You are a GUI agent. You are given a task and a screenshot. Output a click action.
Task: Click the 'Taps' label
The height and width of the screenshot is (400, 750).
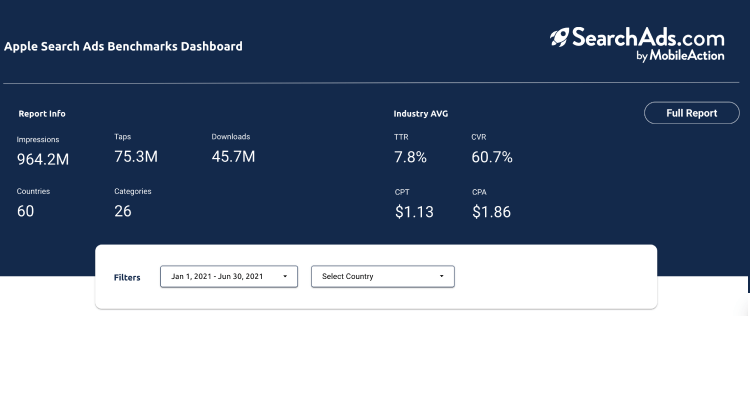(x=122, y=137)
